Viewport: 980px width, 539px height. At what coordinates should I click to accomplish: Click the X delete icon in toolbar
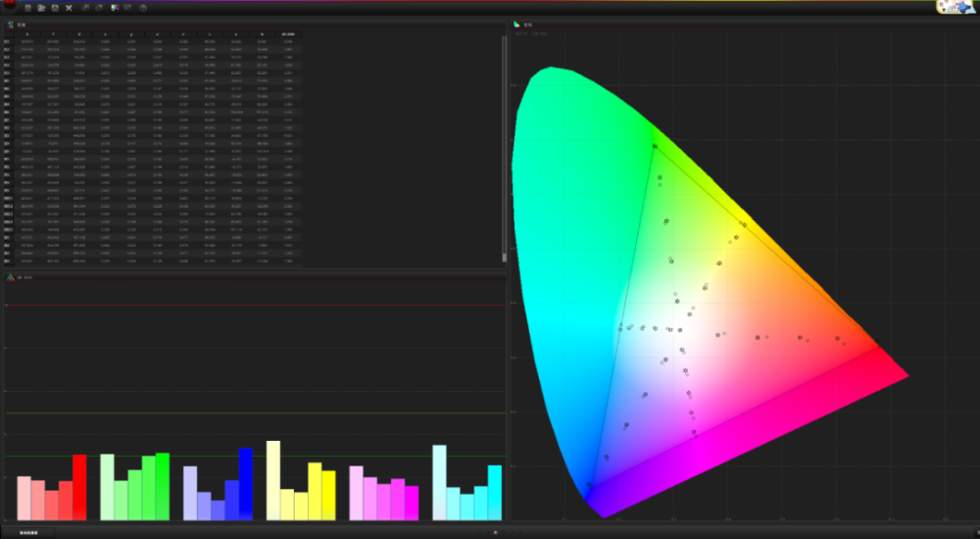(x=70, y=8)
